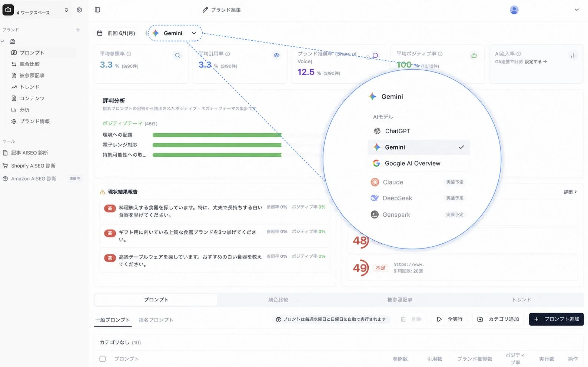
Task: Open 被参照記事 in the sidebar
Action: coord(43,76)
